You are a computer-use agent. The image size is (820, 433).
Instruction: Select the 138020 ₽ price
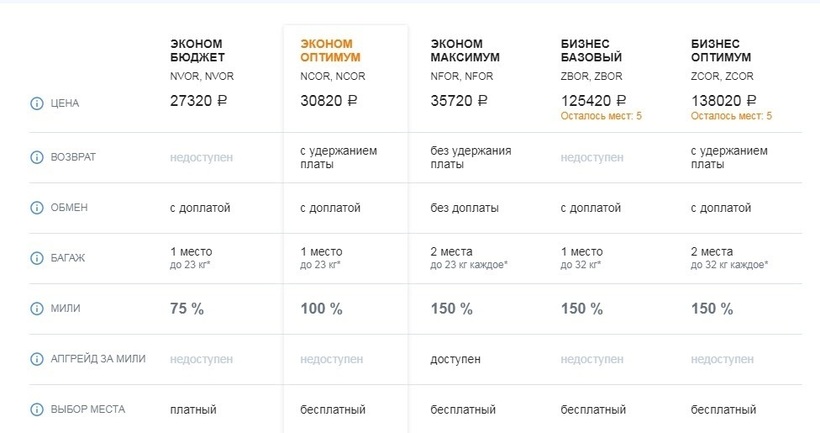pyautogui.click(x=724, y=100)
